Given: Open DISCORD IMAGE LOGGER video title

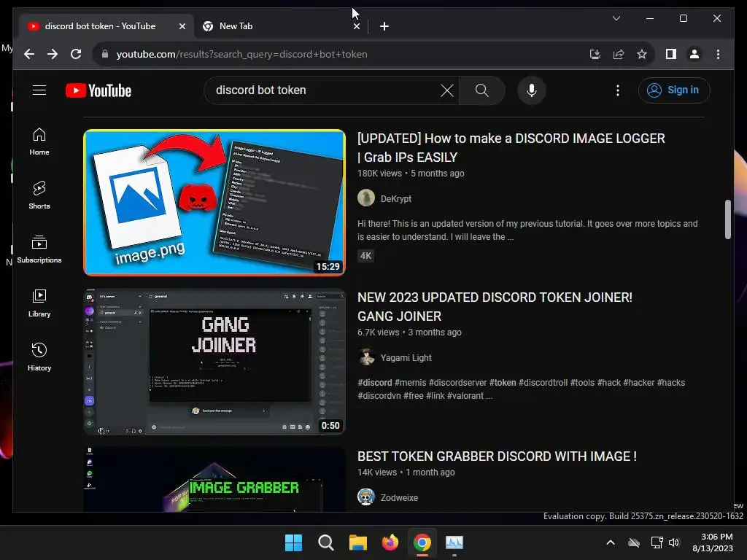Looking at the screenshot, I should 511,147.
